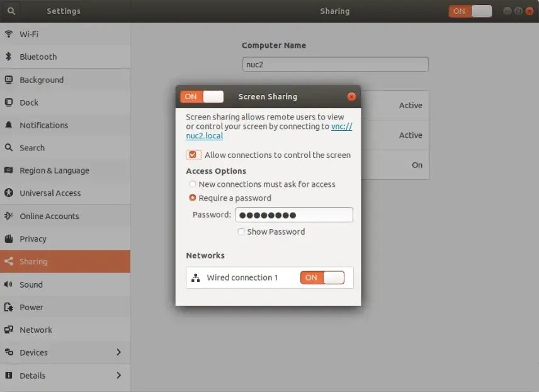Open Power settings
The image size is (539, 392).
point(65,307)
